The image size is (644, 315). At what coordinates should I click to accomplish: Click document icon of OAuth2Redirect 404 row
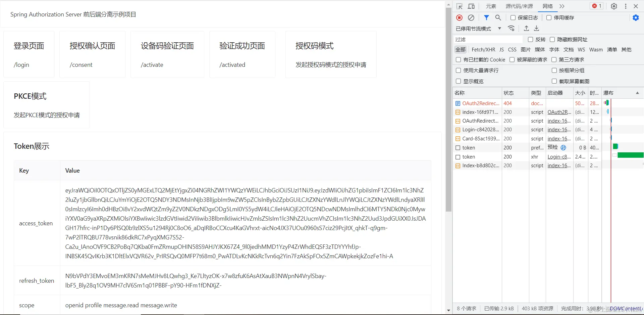point(458,103)
